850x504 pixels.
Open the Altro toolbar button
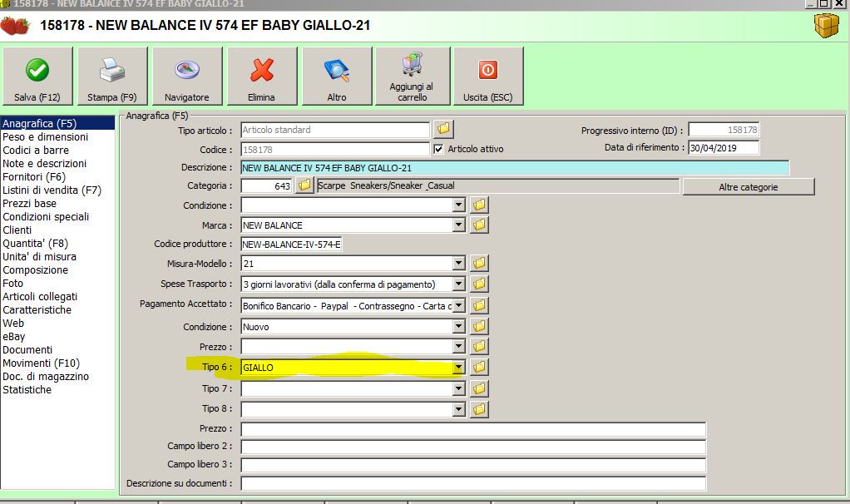pyautogui.click(x=337, y=76)
